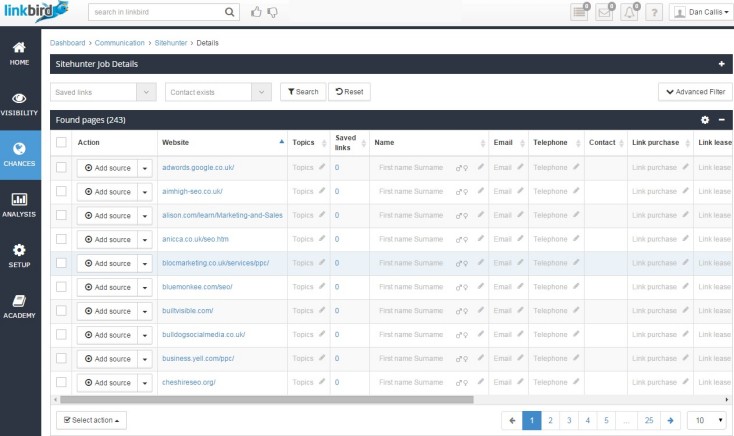Open the task list icon in header
Screen dimensions: 734x436
tap(580, 12)
